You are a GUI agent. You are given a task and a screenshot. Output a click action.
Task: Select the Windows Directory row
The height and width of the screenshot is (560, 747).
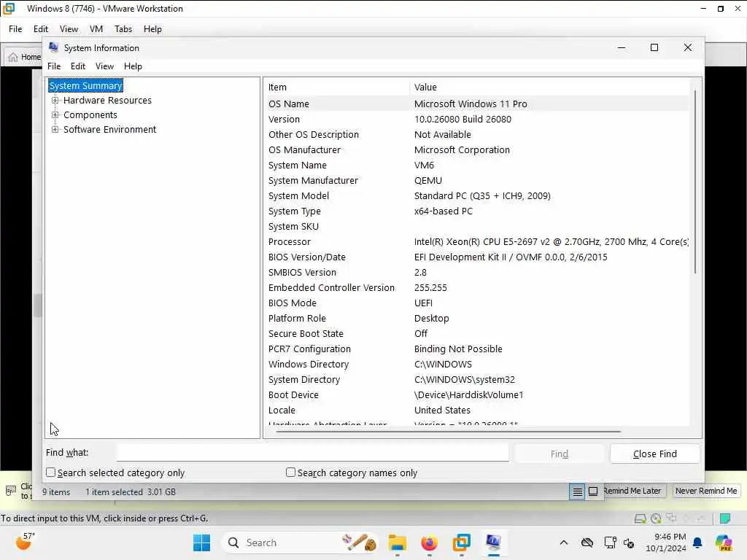(476, 365)
